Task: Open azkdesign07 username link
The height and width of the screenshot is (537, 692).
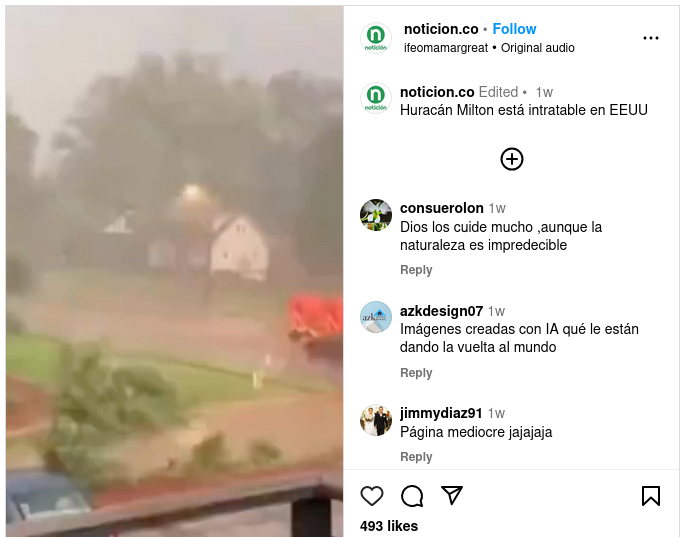Action: coord(441,311)
